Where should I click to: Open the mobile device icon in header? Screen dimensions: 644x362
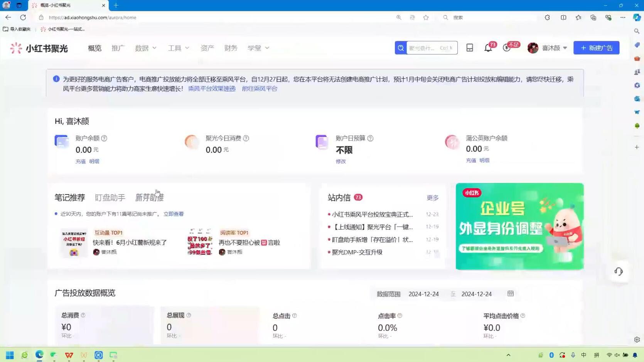pyautogui.click(x=469, y=48)
